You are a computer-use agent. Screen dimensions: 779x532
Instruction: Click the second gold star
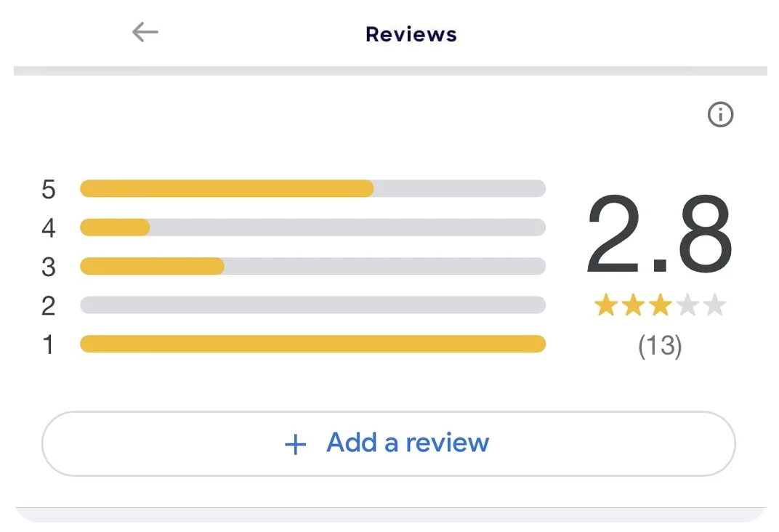pos(633,306)
